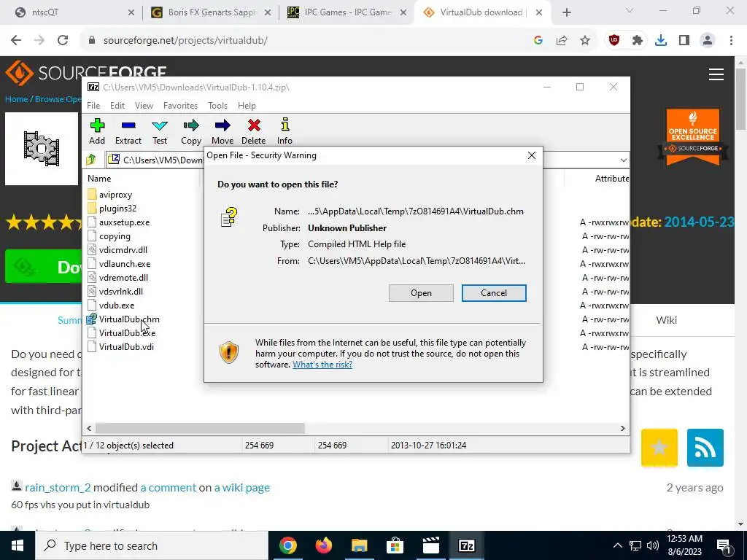Open Chrome extensions puzzle icon
The height and width of the screenshot is (560, 747).
pyautogui.click(x=637, y=41)
